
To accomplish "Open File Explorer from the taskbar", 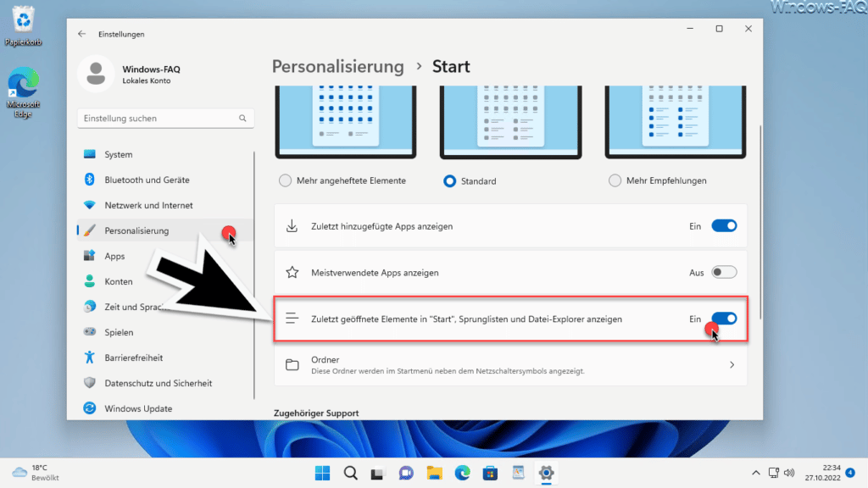I will (x=434, y=473).
